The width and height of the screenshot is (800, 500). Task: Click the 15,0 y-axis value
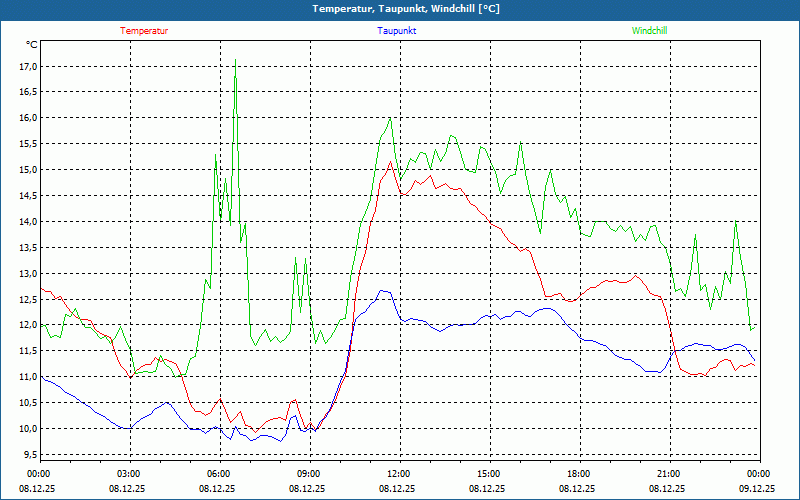pyautogui.click(x=27, y=170)
